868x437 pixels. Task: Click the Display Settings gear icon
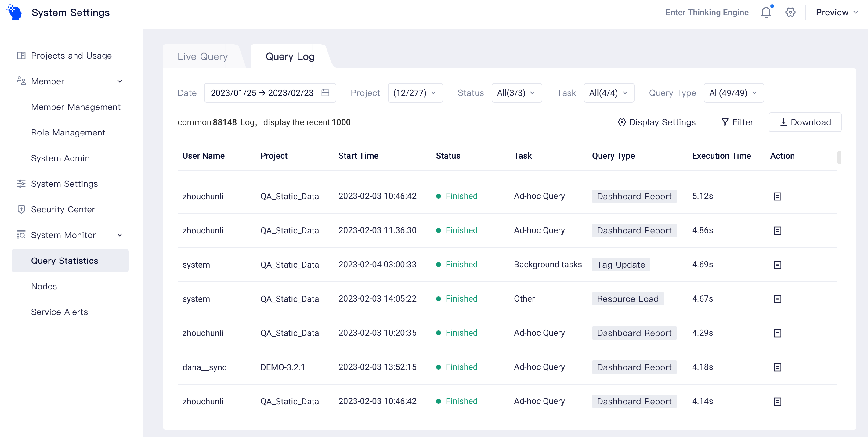coord(622,122)
